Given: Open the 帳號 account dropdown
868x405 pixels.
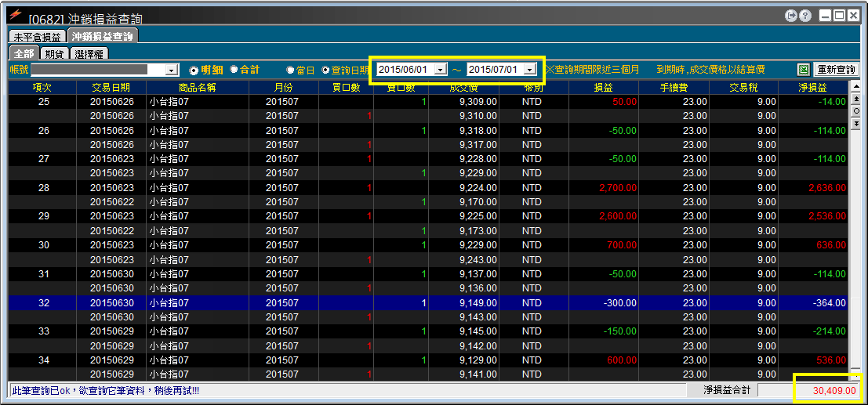Looking at the screenshot, I should [172, 71].
